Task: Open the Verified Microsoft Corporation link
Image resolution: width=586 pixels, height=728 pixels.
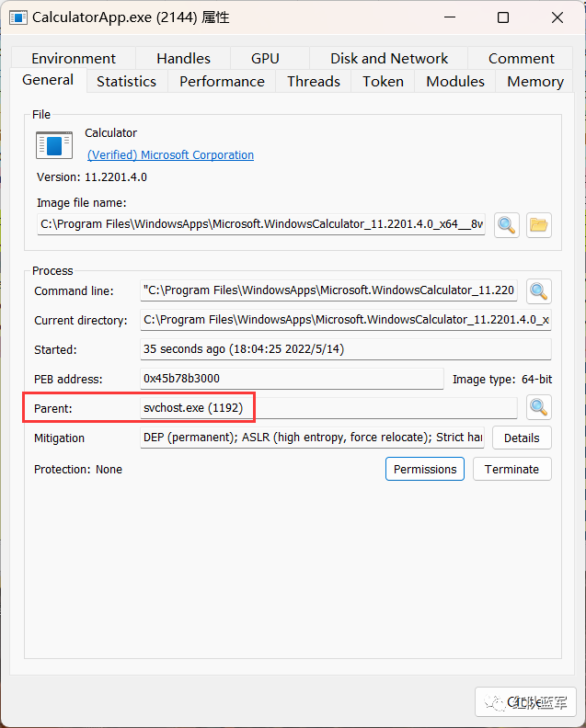Action: tap(170, 155)
